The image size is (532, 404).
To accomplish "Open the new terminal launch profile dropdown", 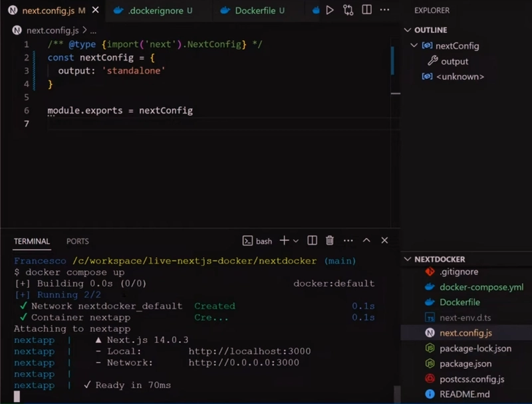I will tap(296, 241).
